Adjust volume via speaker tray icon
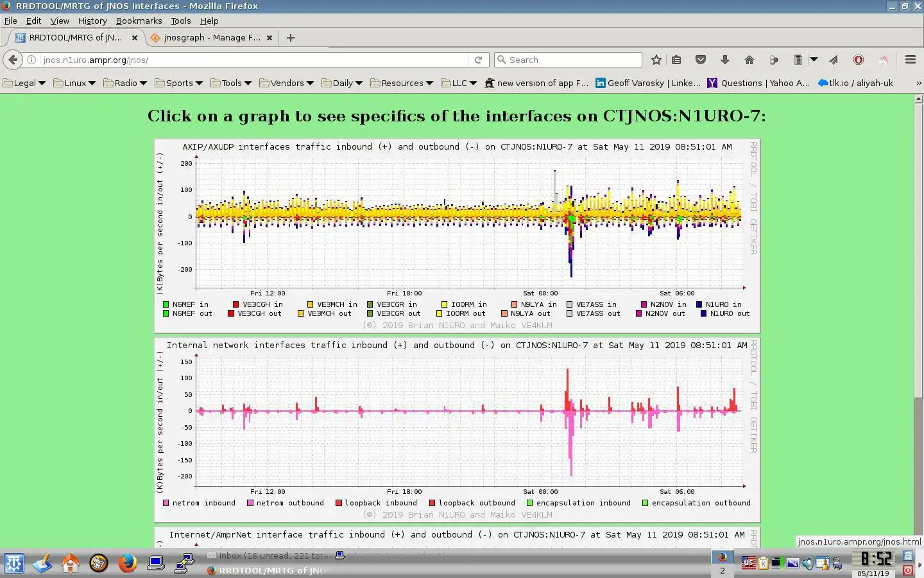924x578 pixels. [807, 563]
